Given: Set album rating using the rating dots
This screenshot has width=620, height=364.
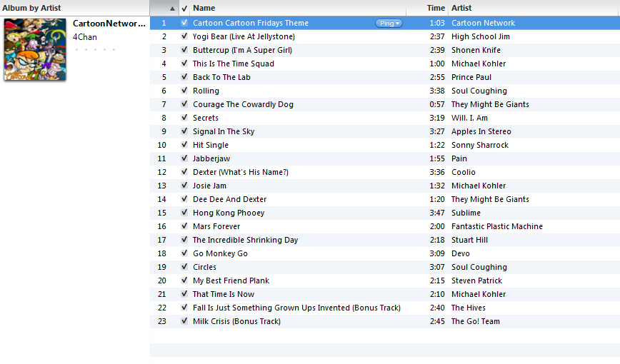Looking at the screenshot, I should [x=95, y=50].
